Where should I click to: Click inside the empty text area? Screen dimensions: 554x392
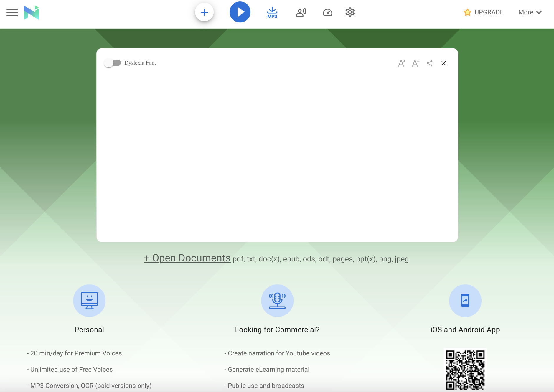coord(277,153)
